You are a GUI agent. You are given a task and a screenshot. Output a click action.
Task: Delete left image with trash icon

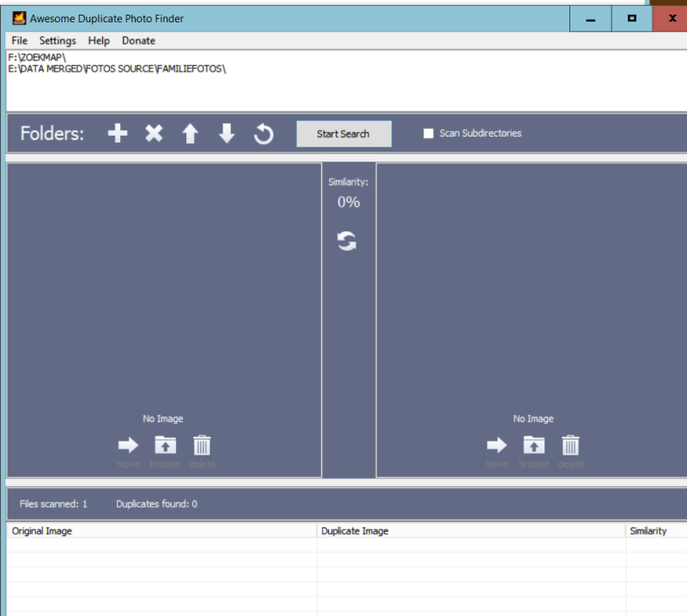click(202, 445)
